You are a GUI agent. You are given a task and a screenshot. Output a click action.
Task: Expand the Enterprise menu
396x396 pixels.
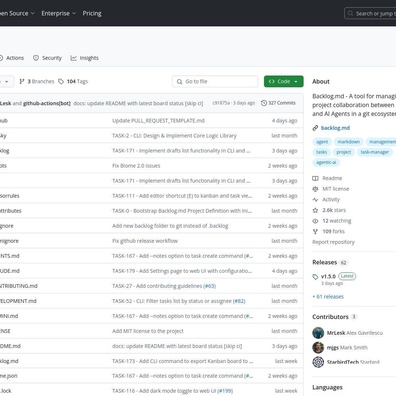coord(59,13)
